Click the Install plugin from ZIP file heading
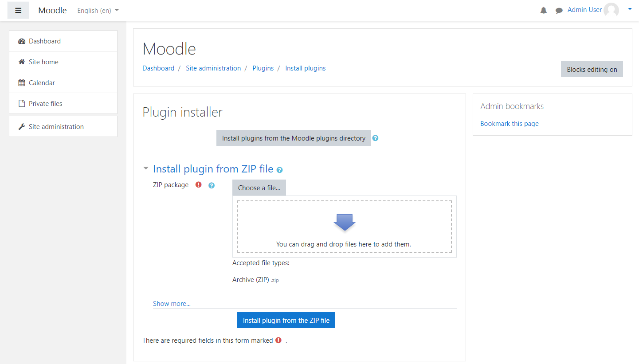Image resolution: width=639 pixels, height=364 pixels. coord(213,169)
